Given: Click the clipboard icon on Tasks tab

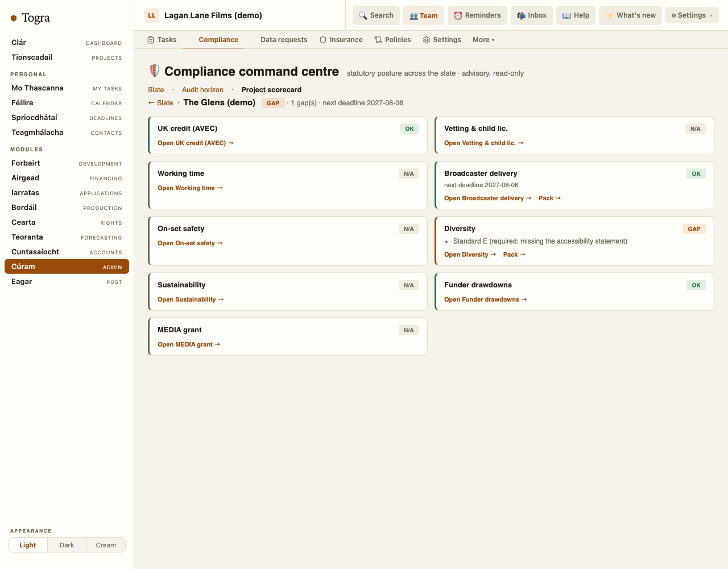Looking at the screenshot, I should 151,40.
